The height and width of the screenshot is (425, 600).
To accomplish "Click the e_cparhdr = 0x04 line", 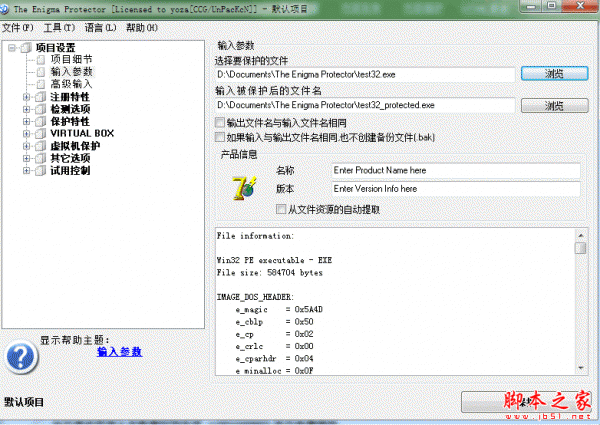I will pos(274,358).
